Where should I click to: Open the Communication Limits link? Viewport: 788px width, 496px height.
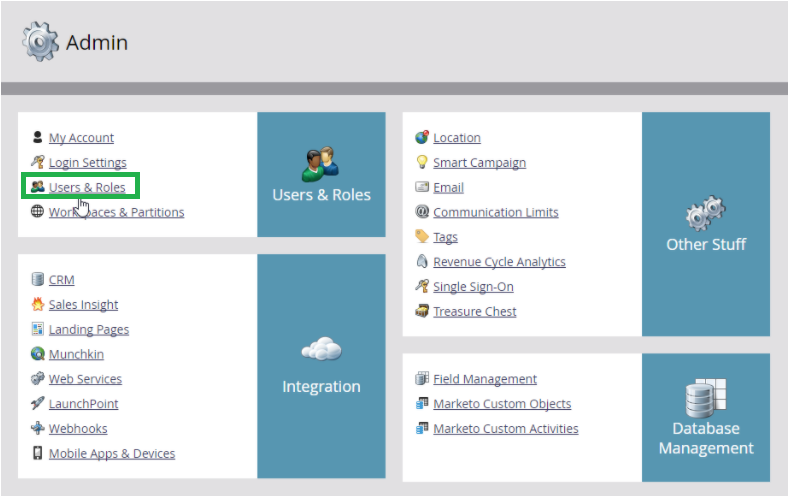(x=496, y=212)
